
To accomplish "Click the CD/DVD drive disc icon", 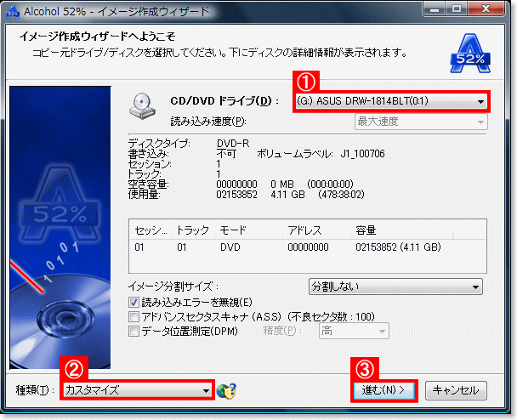I will (142, 105).
